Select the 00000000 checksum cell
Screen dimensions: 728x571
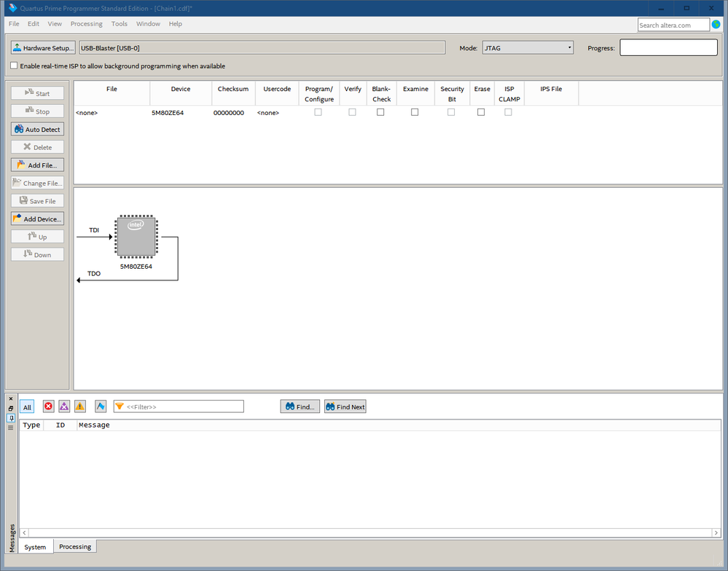[x=233, y=113]
